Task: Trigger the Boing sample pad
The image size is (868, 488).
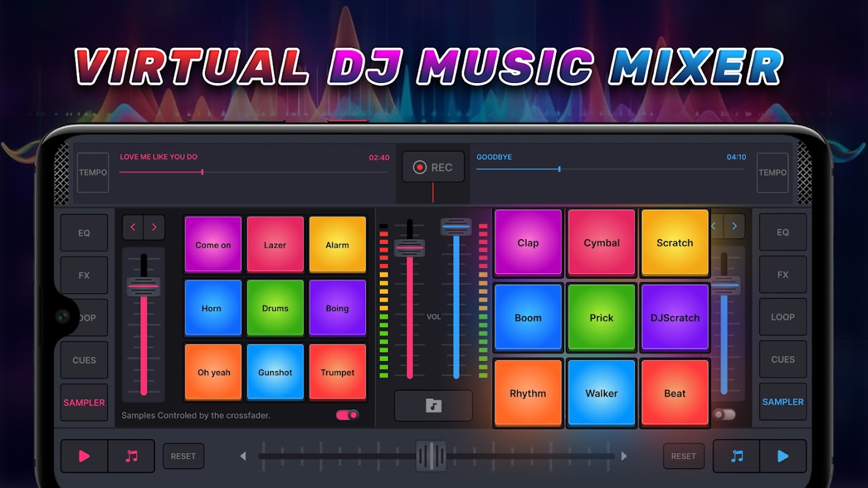Action: pos(338,308)
